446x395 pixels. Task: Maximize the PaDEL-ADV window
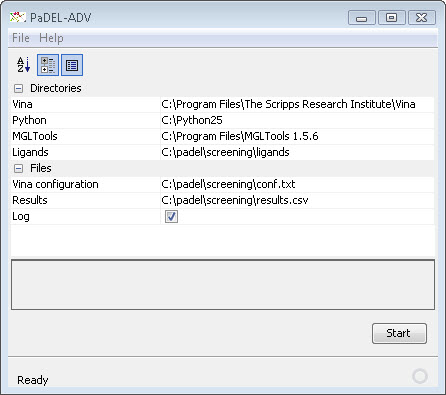click(x=392, y=17)
